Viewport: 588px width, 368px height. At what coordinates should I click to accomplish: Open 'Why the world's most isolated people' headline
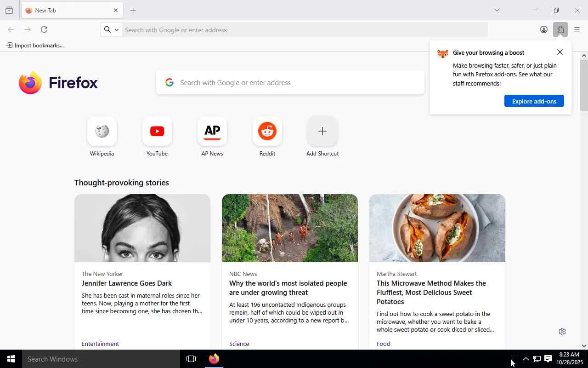288,288
